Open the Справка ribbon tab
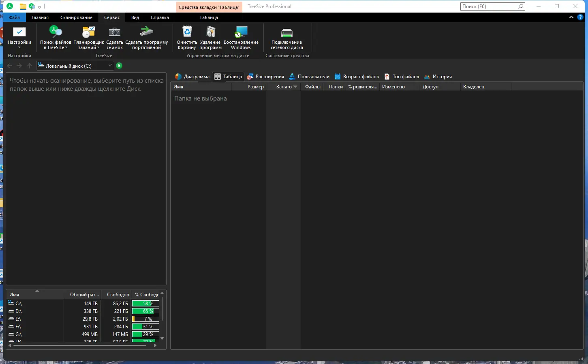The height and width of the screenshot is (364, 588). 160,17
